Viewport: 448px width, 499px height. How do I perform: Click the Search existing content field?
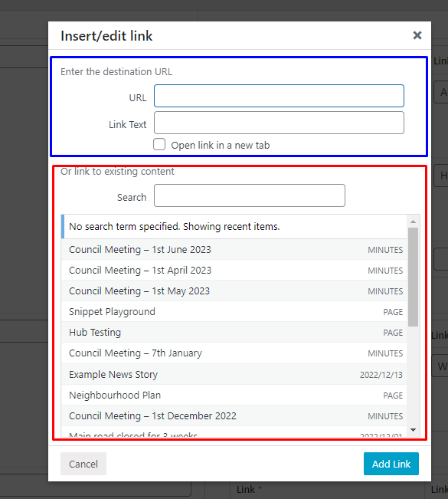pyautogui.click(x=250, y=195)
